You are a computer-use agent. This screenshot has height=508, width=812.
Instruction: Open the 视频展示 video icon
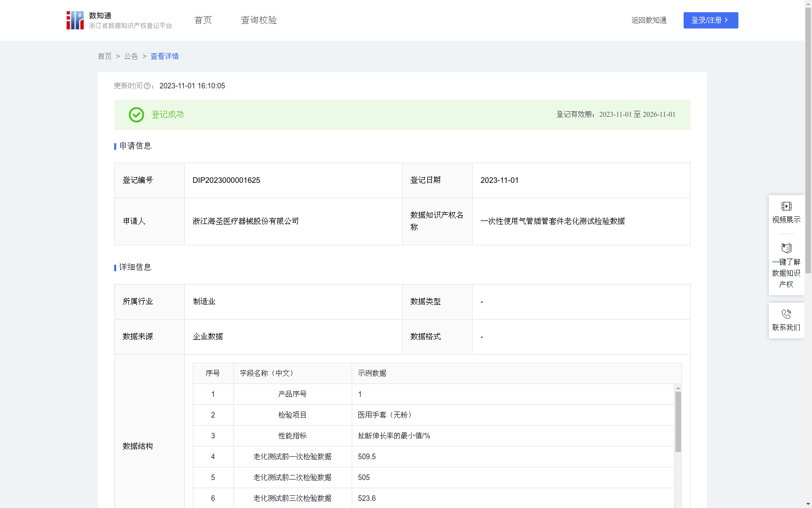(x=786, y=206)
